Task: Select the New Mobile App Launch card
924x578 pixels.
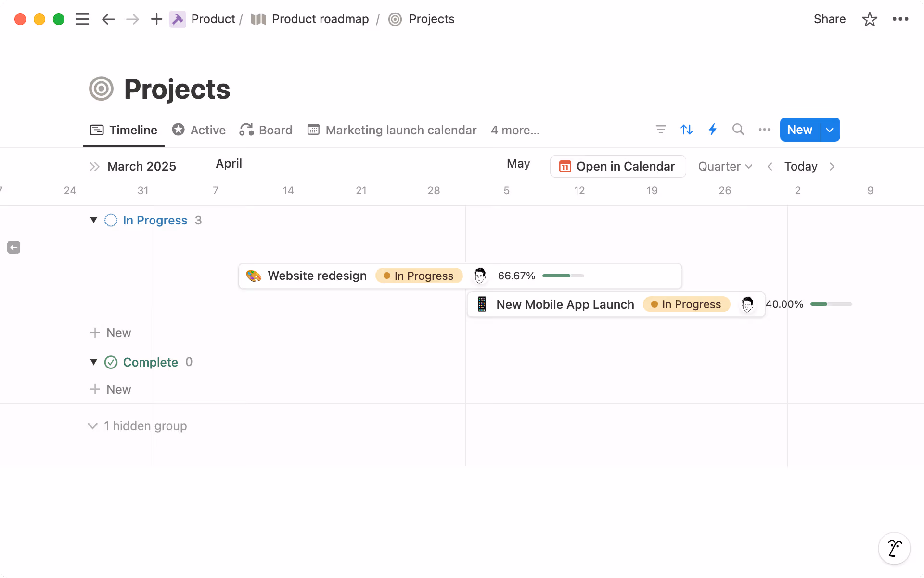Action: [x=565, y=304]
